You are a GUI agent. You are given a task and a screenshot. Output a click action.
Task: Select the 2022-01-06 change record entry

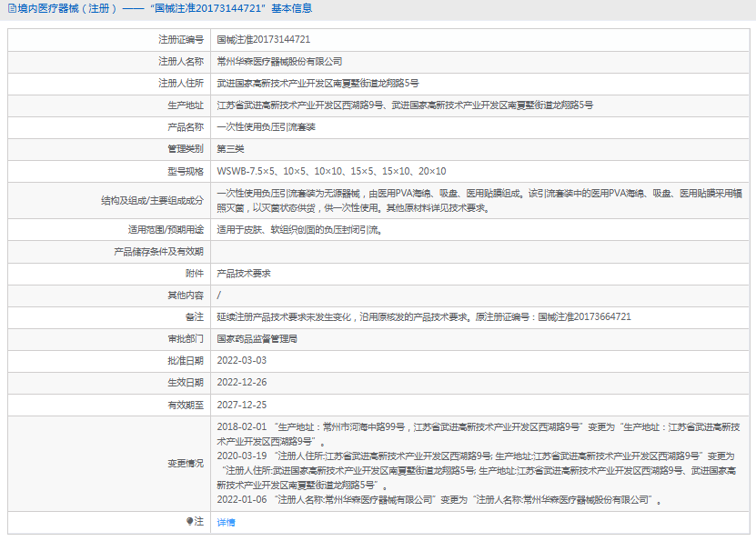(438, 500)
